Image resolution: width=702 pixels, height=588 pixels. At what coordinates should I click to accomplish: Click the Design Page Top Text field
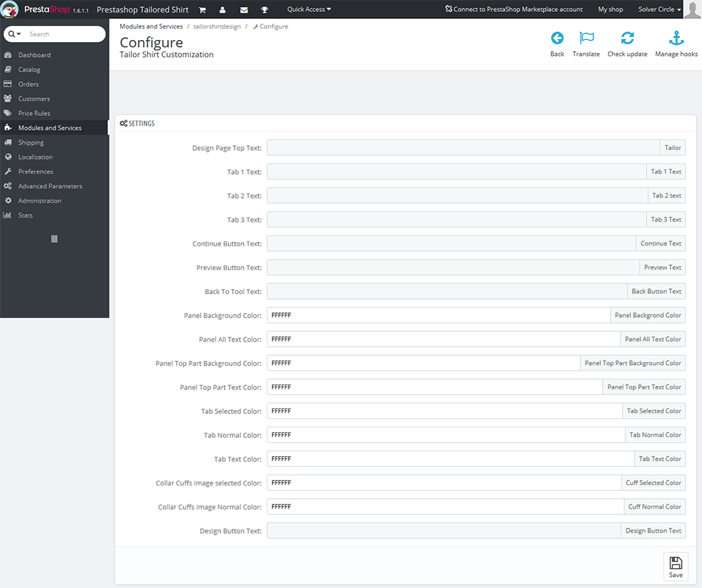(x=463, y=147)
